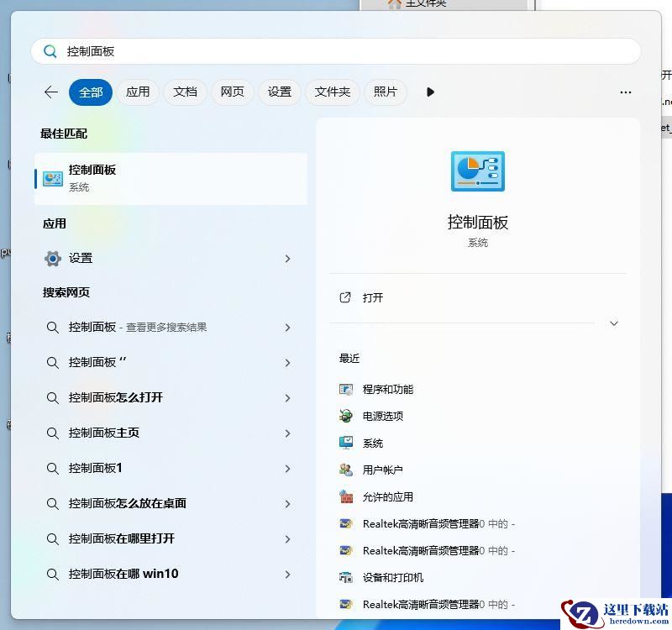672x630 pixels.
Task: Expand the actions list chevron
Action: click(x=614, y=323)
